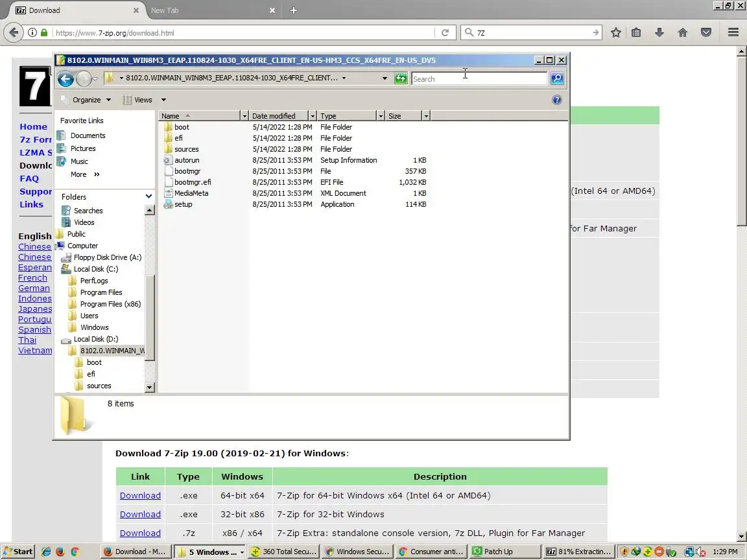Open 360 Total Security taskbar item
This screenshot has height=560, width=747.
coord(283,552)
